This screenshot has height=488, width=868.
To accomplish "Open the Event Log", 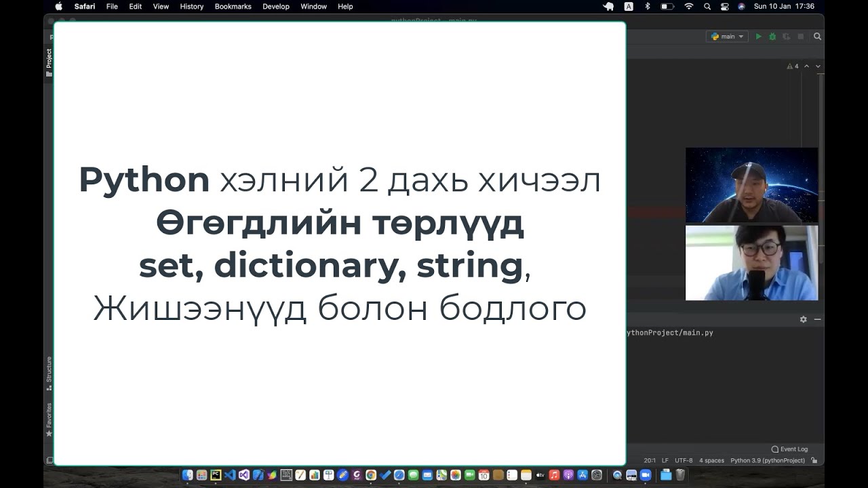I will pyautogui.click(x=789, y=449).
